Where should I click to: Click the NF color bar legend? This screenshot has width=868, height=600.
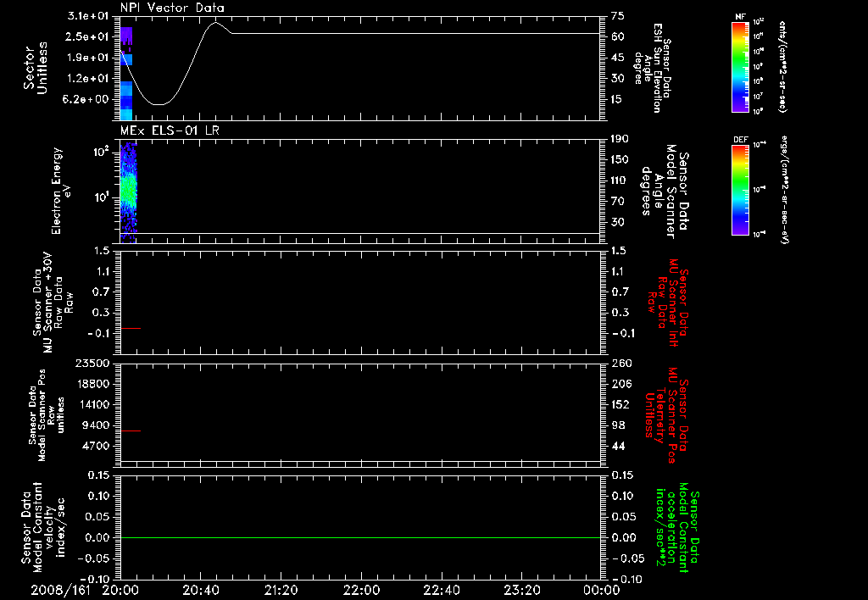point(740,67)
